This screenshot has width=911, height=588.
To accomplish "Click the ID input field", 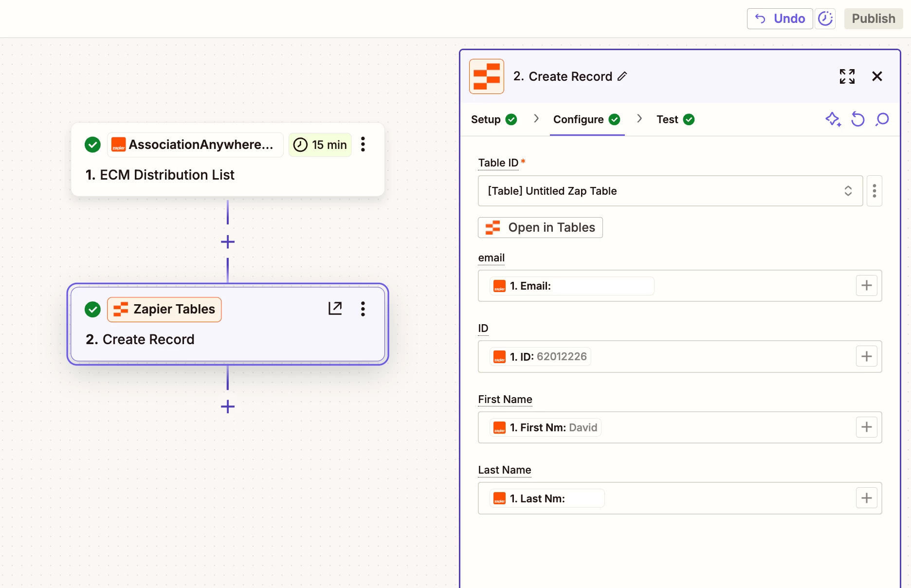I will 680,356.
